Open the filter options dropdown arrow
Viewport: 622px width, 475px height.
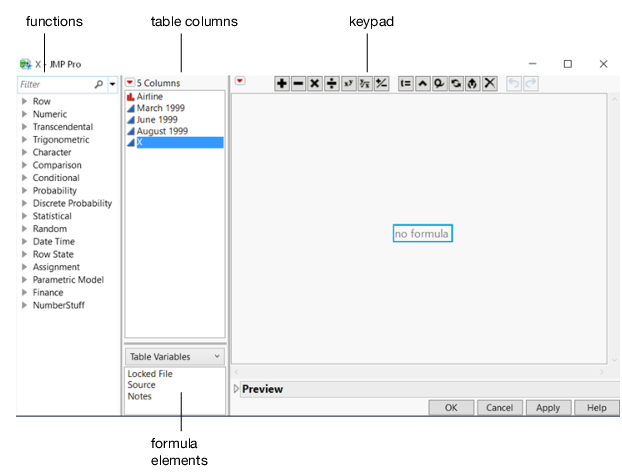[x=113, y=84]
